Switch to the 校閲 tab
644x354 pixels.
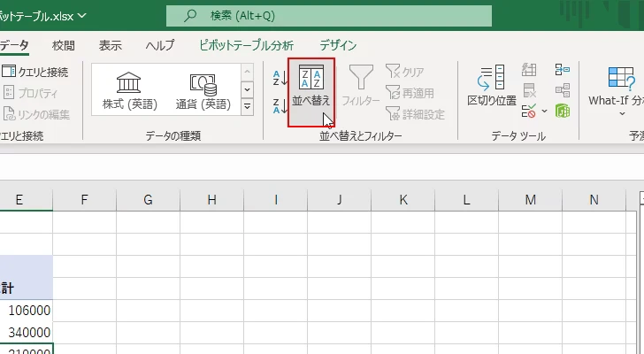[64, 45]
